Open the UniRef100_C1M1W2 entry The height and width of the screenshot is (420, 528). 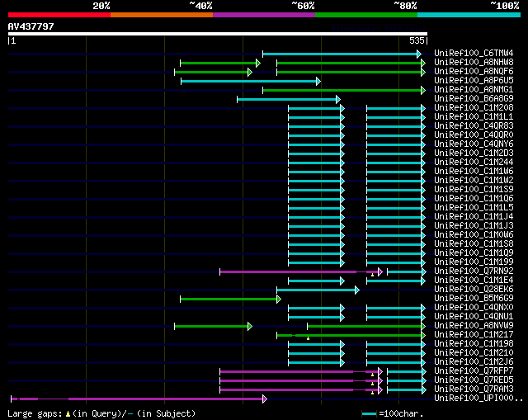(474, 181)
